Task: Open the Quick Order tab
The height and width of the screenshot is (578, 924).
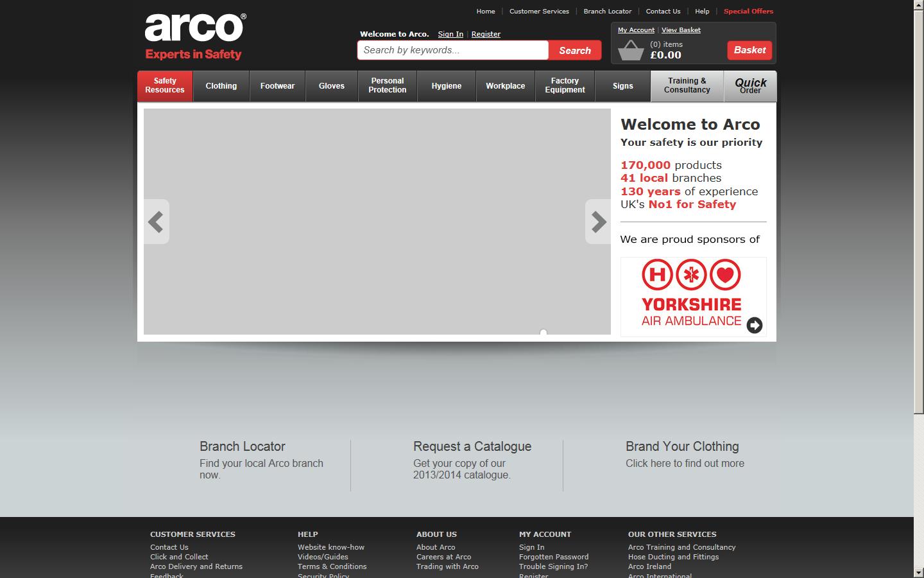Action: tap(750, 85)
